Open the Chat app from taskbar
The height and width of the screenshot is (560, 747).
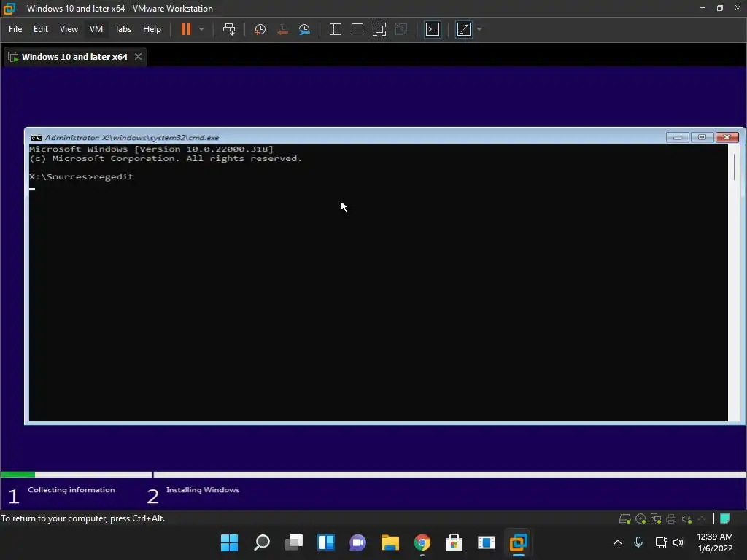point(357,542)
